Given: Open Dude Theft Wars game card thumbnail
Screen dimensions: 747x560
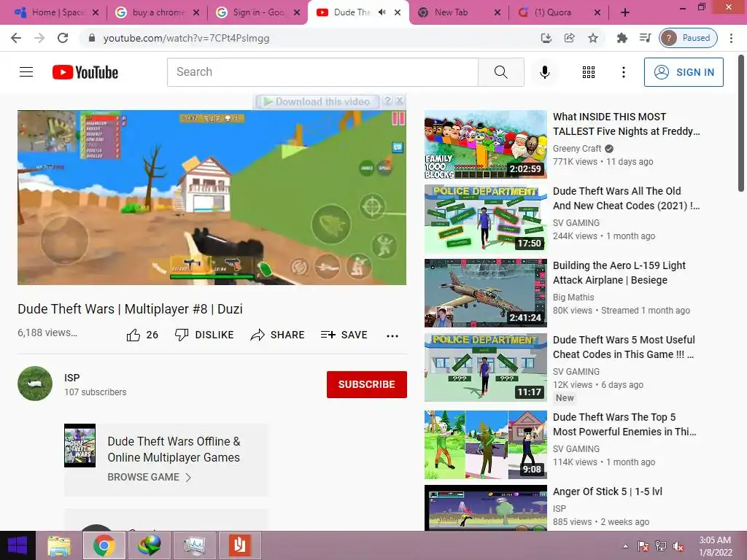Looking at the screenshot, I should coord(80,446).
